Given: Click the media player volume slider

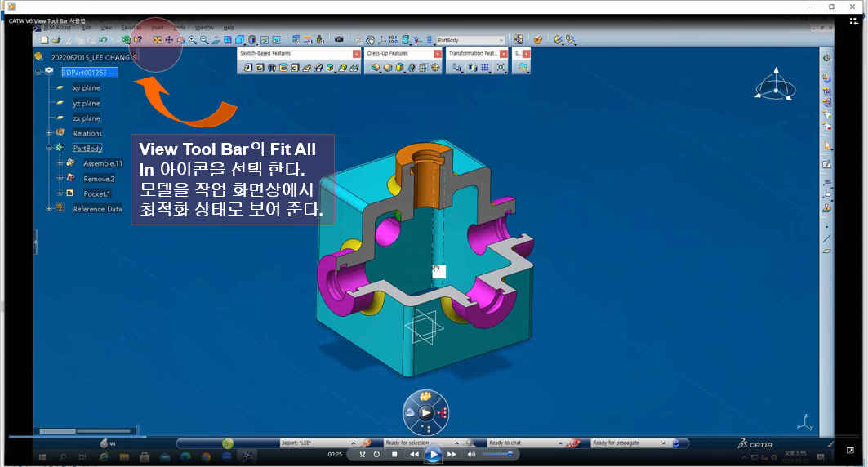Looking at the screenshot, I should point(498,454).
